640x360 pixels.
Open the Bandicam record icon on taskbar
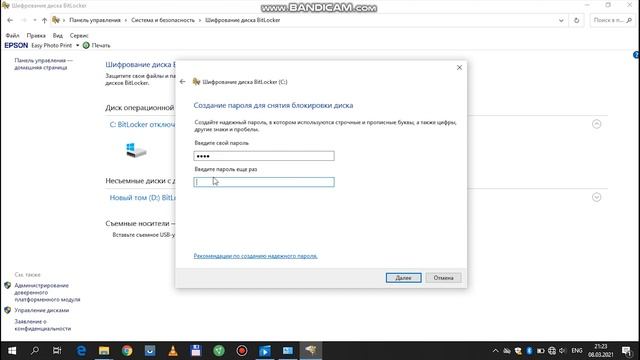click(242, 351)
